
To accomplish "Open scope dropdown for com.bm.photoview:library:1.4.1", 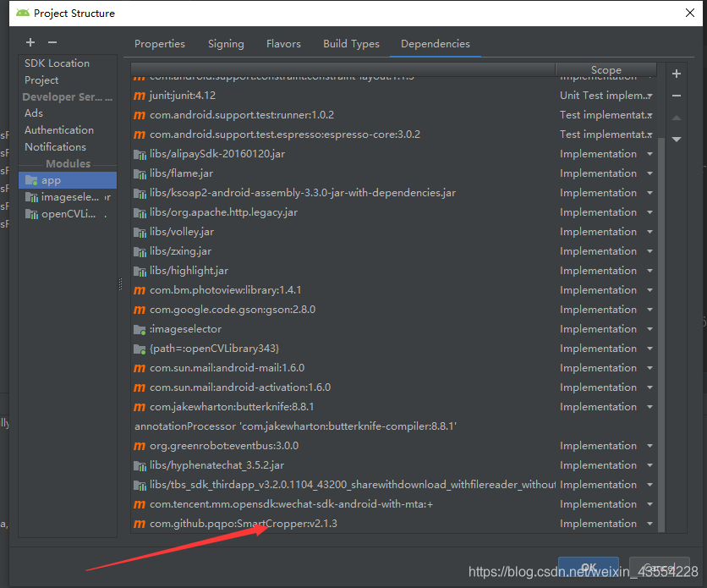I will coord(649,290).
